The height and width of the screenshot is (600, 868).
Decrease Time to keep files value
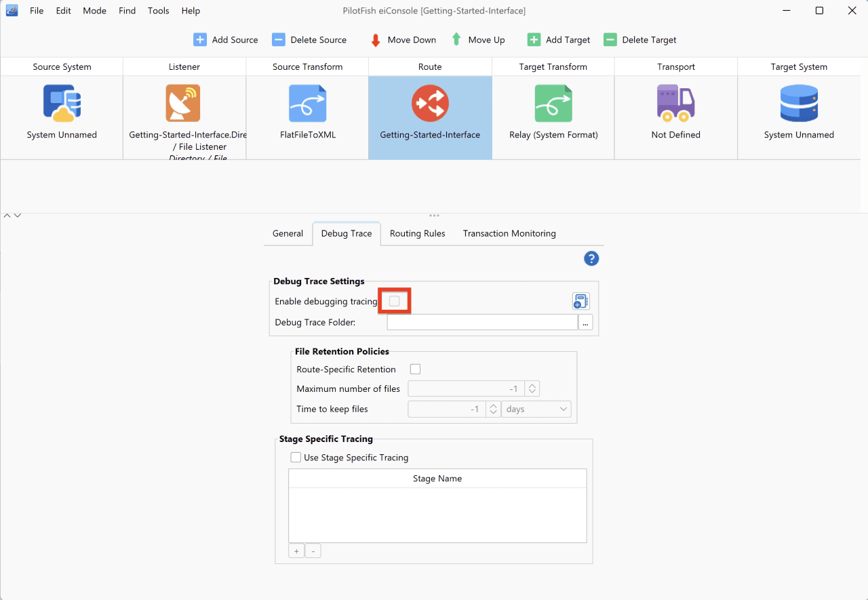(x=493, y=413)
